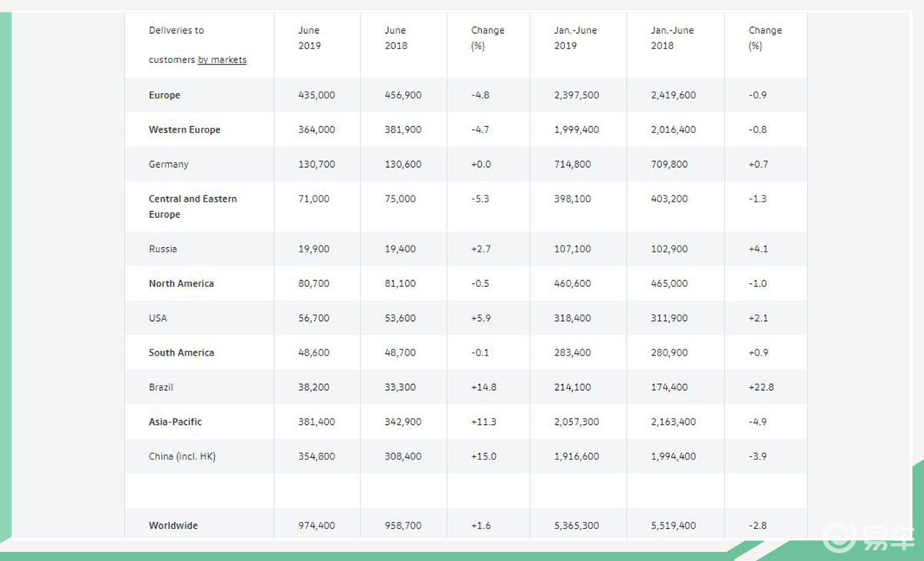Select the North America row label

pyautogui.click(x=182, y=284)
